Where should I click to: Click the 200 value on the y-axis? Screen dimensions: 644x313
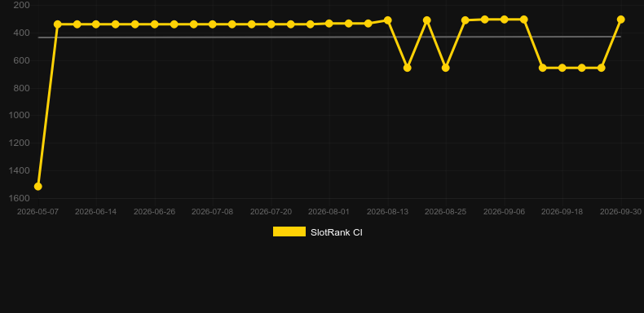point(22,5)
